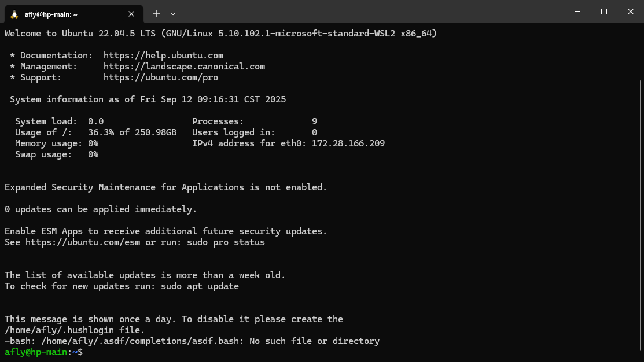Click the '* Documentation:' label
Image resolution: width=644 pixels, height=362 pixels.
pos(51,56)
